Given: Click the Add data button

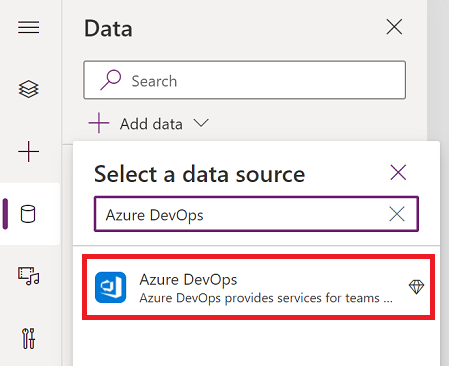Looking at the screenshot, I should coord(149,124).
